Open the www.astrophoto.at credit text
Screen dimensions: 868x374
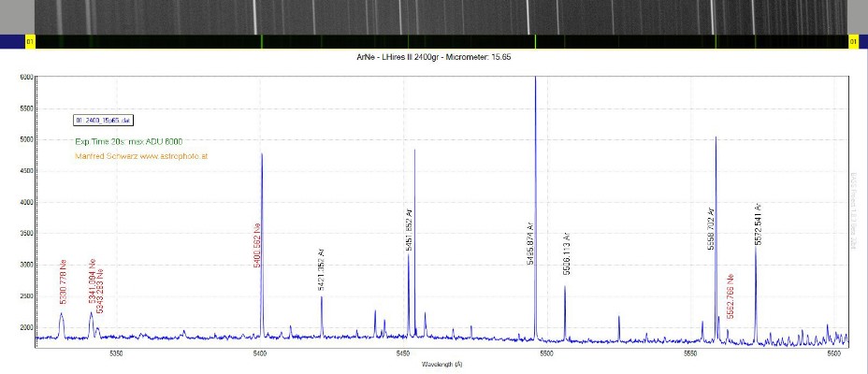point(174,156)
